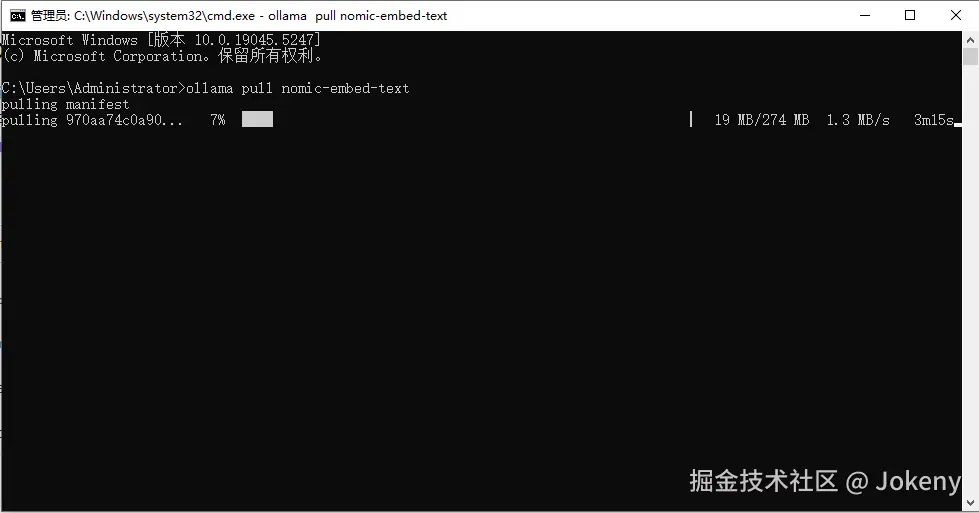Click the Jokeny watermark text

918,481
